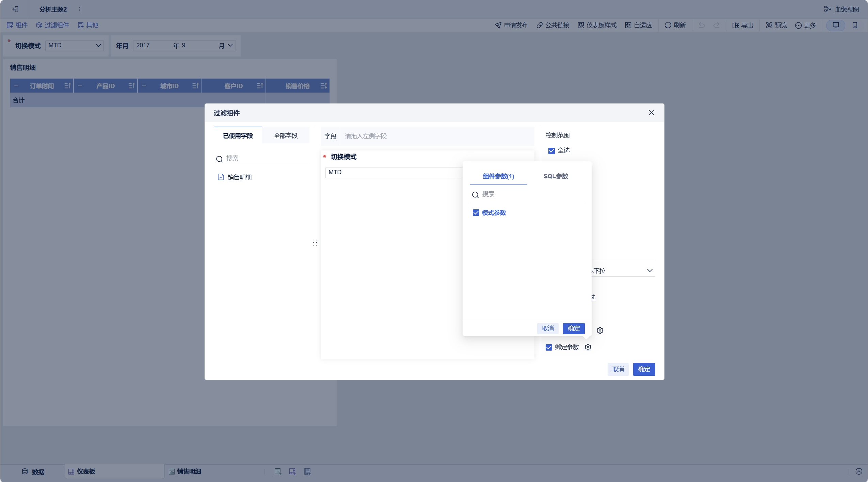Click the back/exit icon at top left
868x482 pixels.
[15, 9]
